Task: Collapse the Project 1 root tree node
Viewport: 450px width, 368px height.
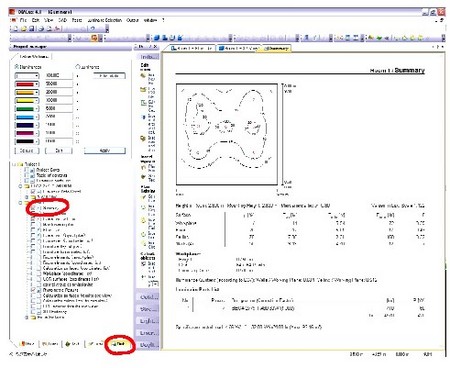Action: pyautogui.click(x=15, y=164)
